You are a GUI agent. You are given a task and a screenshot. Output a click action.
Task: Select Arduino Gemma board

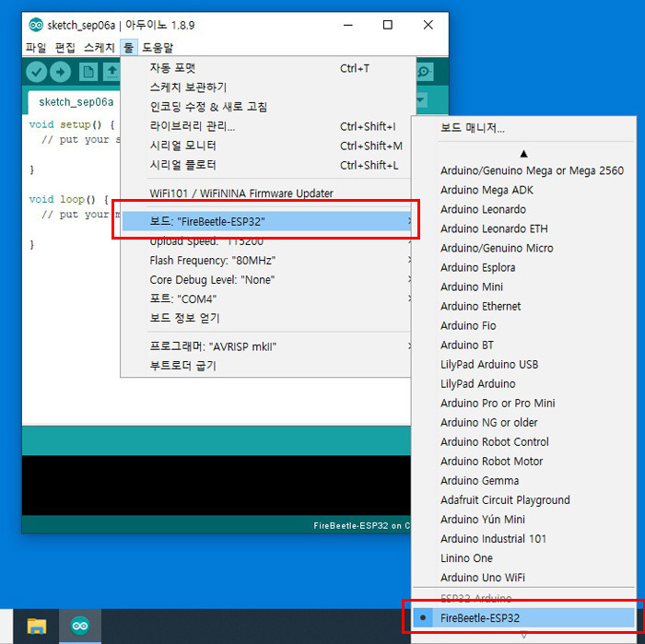523,480
